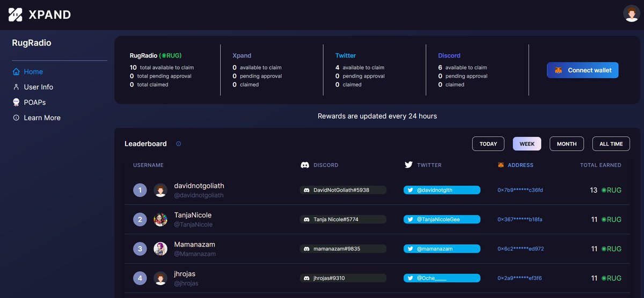Click the Twitter bird in column header
The width and height of the screenshot is (644, 298).
tap(408, 165)
